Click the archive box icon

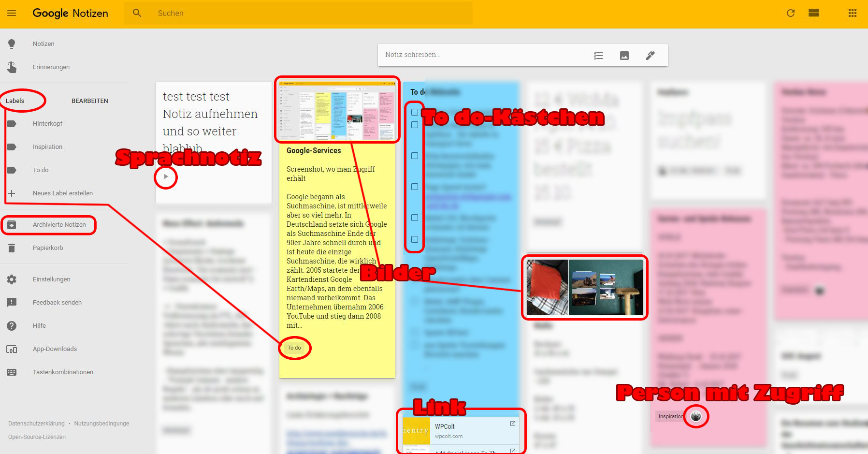(x=12, y=225)
